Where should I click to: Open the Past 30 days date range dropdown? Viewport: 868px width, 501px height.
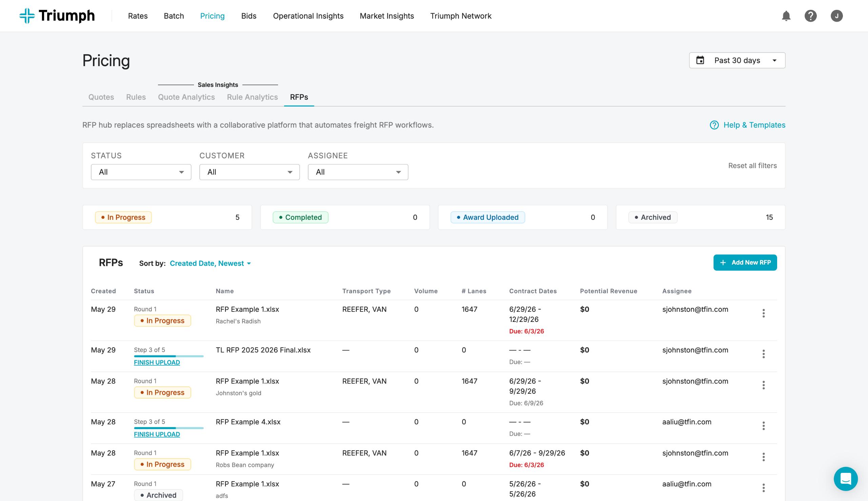click(x=737, y=60)
